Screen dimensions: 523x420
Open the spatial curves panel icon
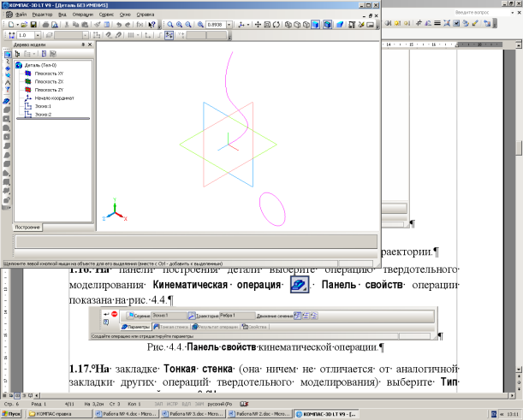pyautogui.click(x=8, y=62)
